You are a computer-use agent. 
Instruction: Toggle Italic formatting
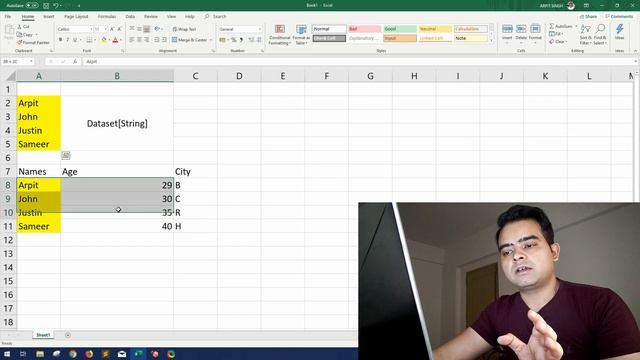(x=68, y=40)
